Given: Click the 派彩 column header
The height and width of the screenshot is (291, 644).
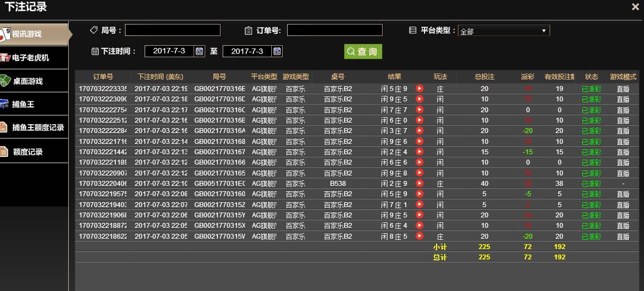Looking at the screenshot, I should coord(527,77).
